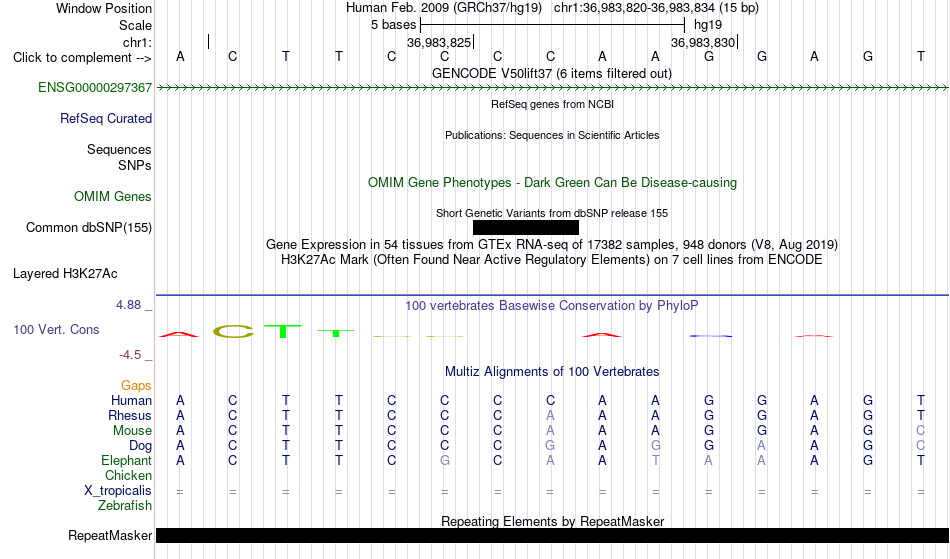
Task: Click the X_tropicalis alignment row label
Action: (x=118, y=491)
